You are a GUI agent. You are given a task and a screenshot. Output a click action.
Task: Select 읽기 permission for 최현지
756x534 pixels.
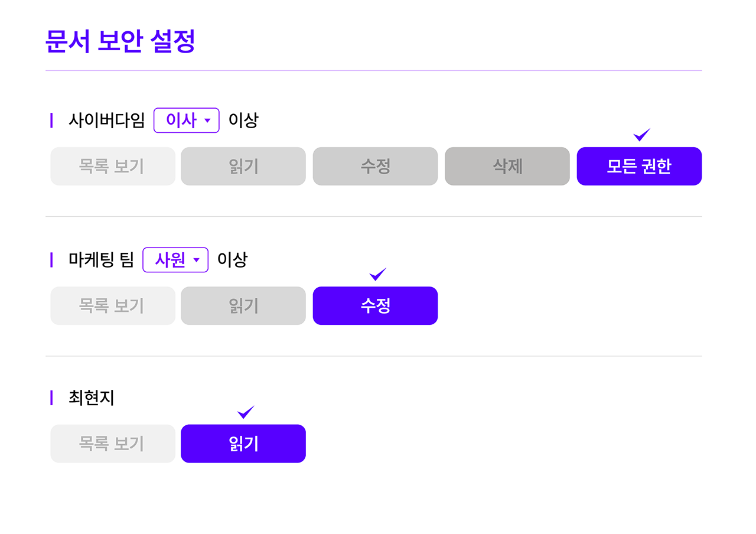243,444
